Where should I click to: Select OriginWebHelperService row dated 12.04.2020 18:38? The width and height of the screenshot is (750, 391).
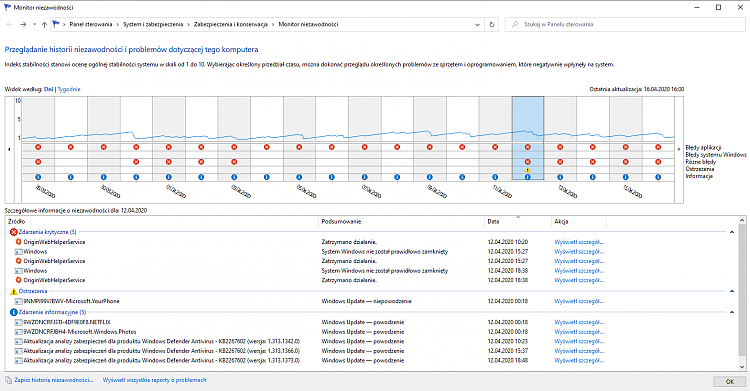point(373,280)
